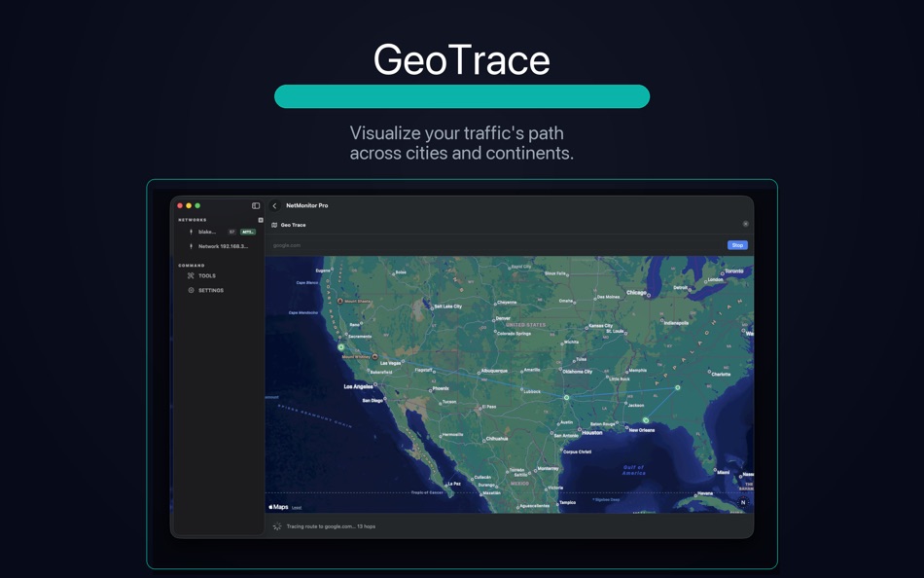
Task: Click the Toronto city label
Action: [733, 271]
